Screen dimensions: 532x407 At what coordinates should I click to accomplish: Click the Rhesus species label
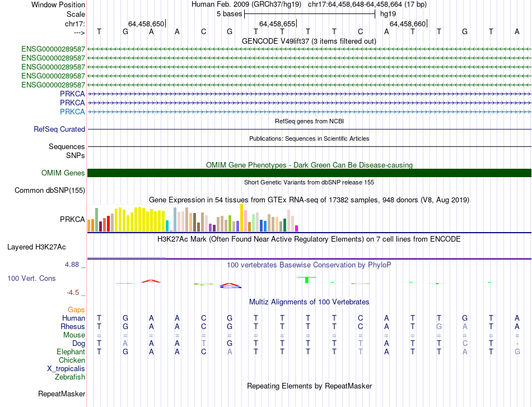pos(73,326)
